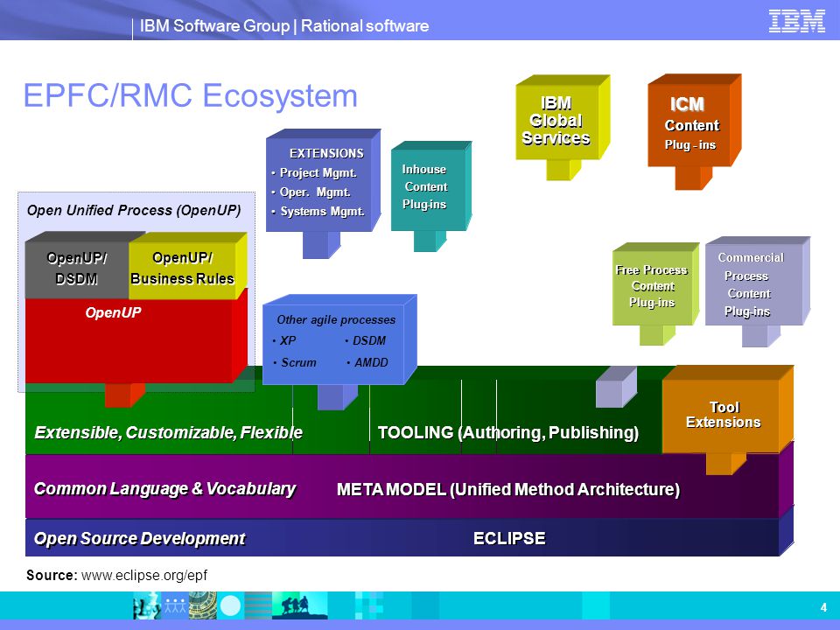Screen dimensions: 840x630
Task: Click 'Common Language & Vocabulary' text
Action: (x=164, y=488)
